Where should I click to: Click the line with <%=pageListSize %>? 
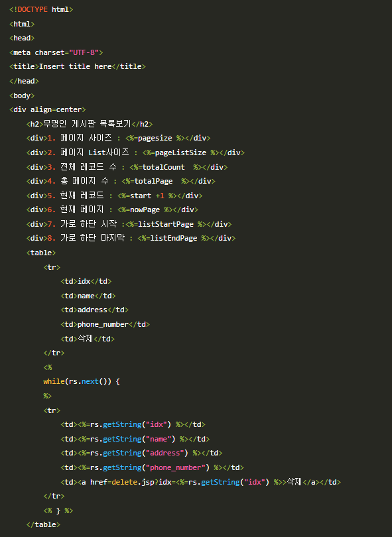pos(135,152)
